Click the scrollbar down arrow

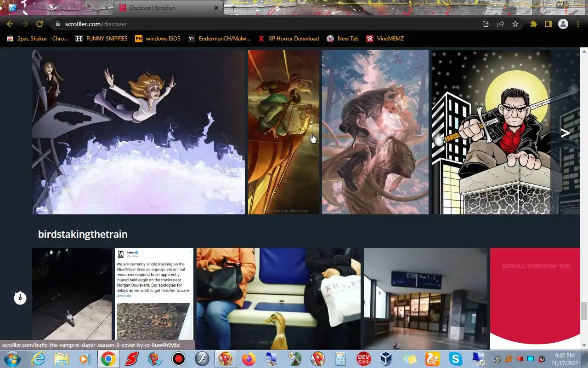[x=584, y=345]
